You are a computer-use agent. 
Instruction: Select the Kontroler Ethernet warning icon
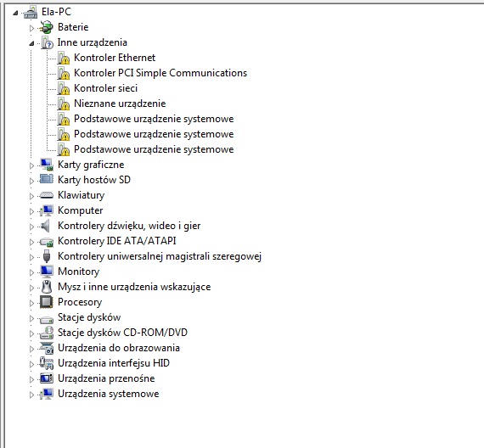[64, 58]
